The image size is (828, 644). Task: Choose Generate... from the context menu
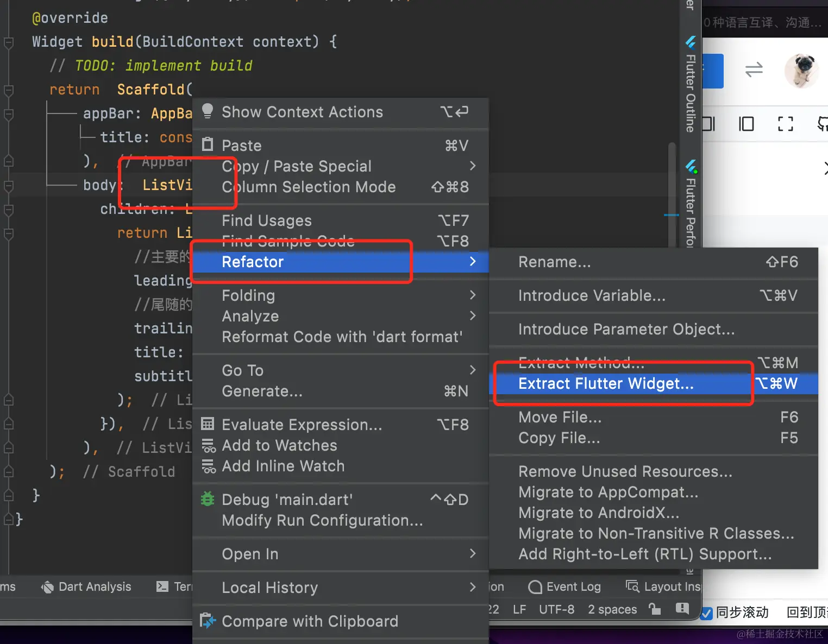(x=341, y=391)
